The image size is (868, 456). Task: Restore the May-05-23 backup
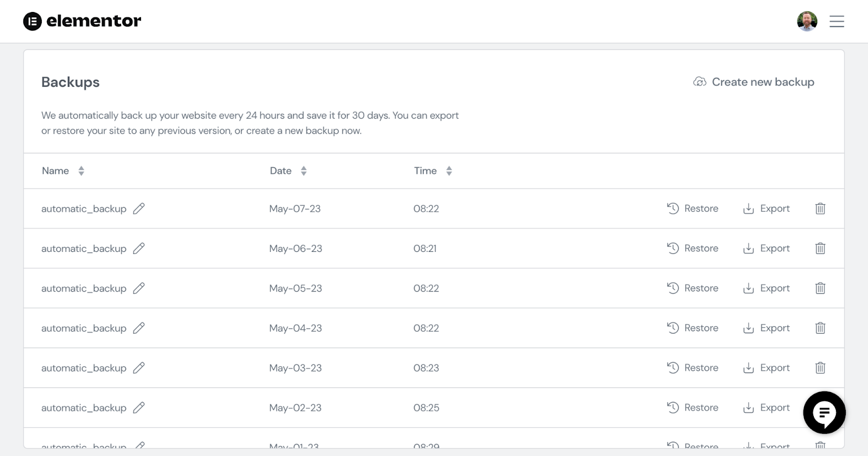coord(692,288)
